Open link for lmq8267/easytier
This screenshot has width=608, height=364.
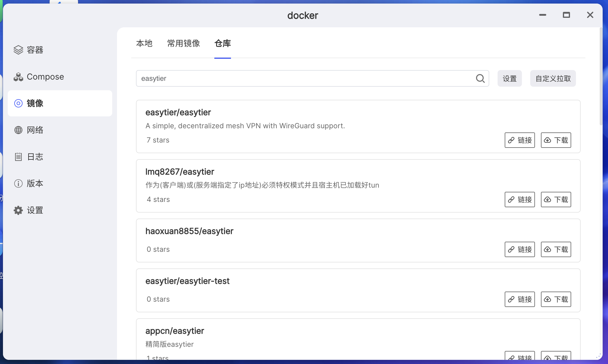(520, 200)
